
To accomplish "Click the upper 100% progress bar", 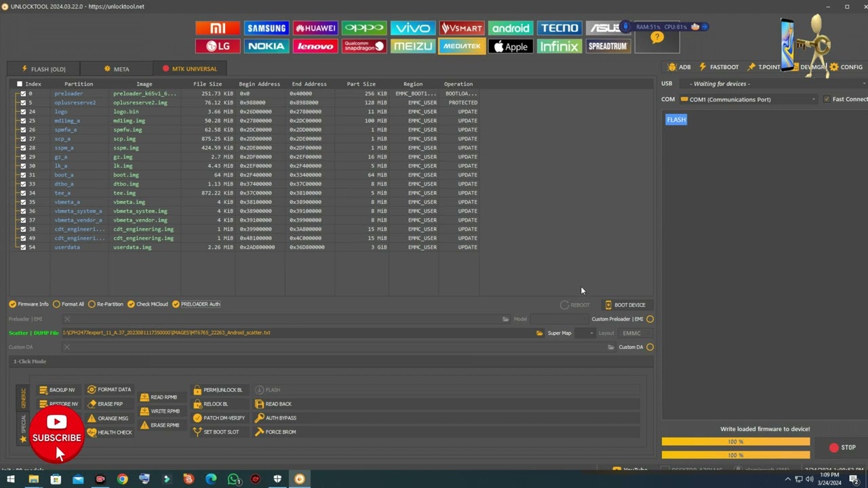I will 736,442.
